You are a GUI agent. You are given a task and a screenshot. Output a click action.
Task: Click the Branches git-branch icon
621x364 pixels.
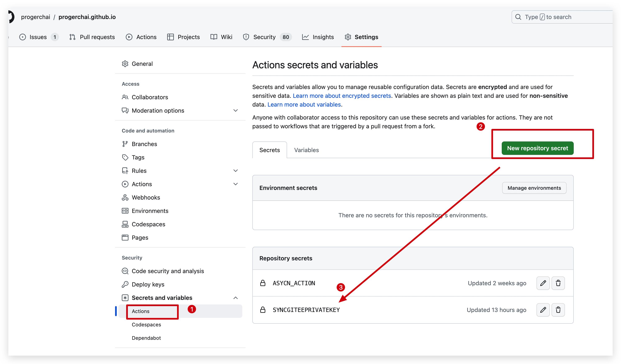click(x=125, y=144)
